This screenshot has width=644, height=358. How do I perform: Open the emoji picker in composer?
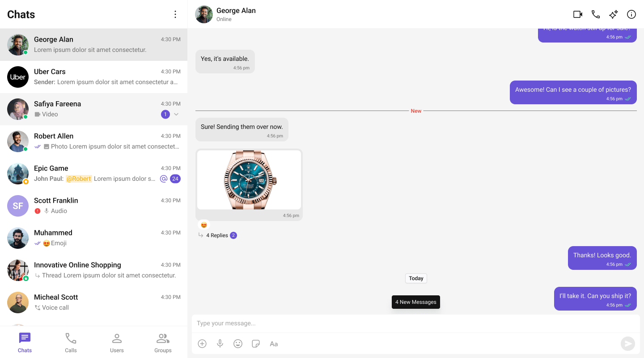pos(238,344)
